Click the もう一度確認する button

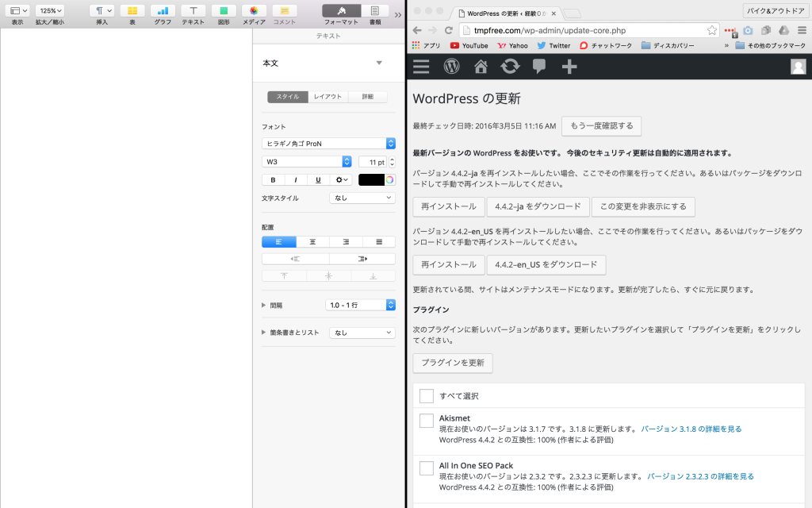(602, 126)
